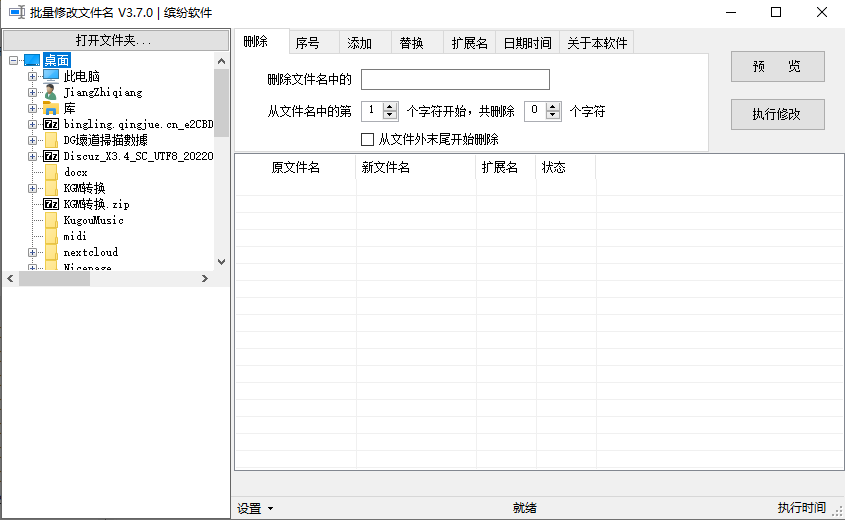Click the 7z icon beside Discuz_X3.4 archive
845x520 pixels.
(51, 156)
